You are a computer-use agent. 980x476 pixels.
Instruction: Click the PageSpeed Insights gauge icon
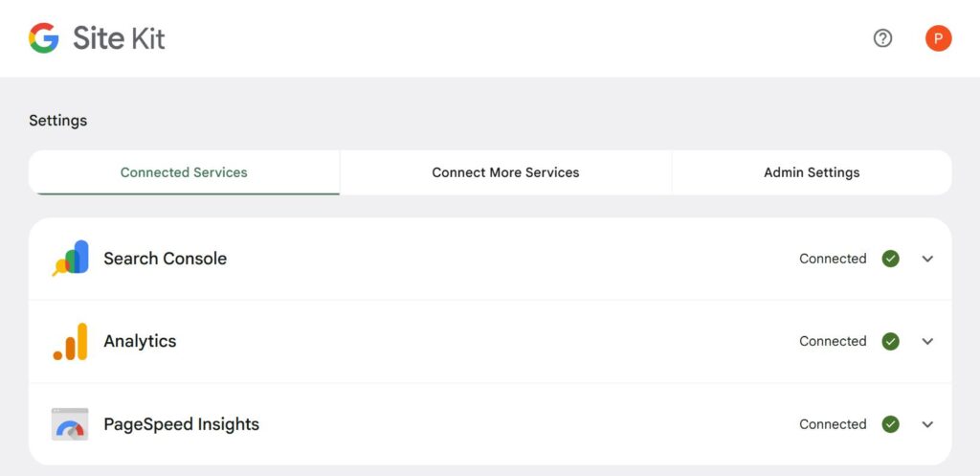[70, 424]
